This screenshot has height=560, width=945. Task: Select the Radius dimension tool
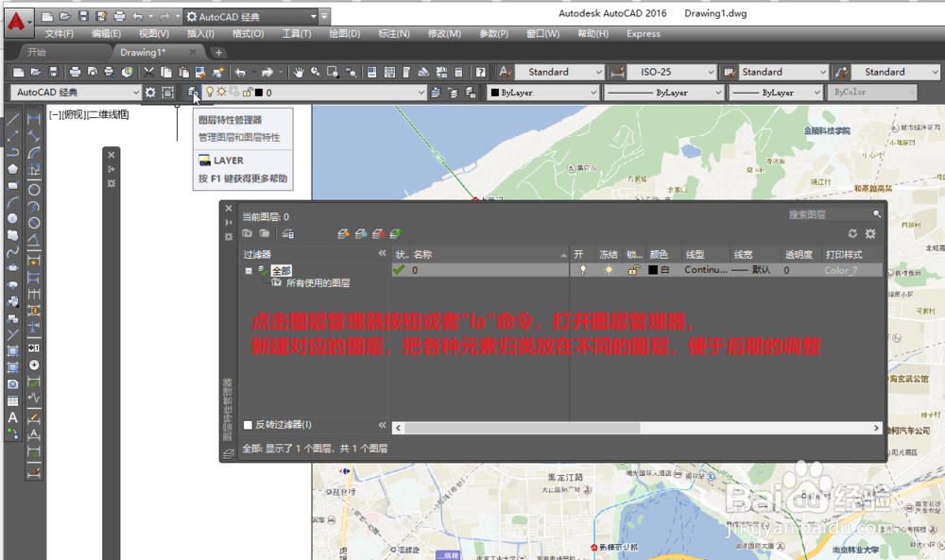click(34, 190)
